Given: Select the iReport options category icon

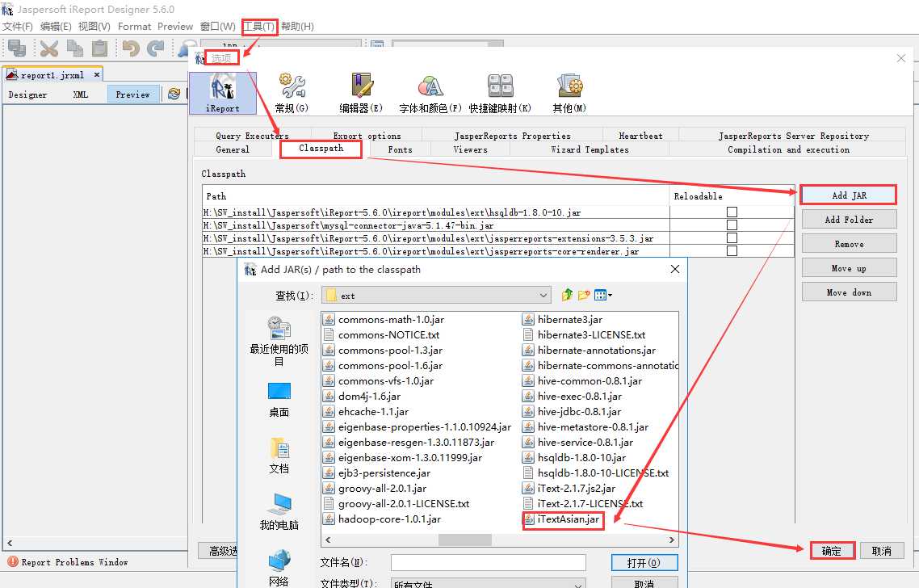Looking at the screenshot, I should point(223,93).
